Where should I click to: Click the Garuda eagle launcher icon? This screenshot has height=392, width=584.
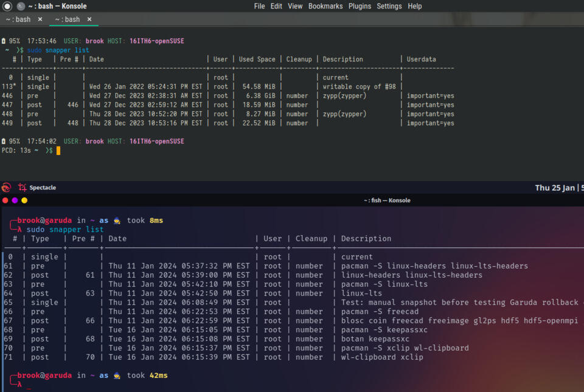tap(6, 187)
